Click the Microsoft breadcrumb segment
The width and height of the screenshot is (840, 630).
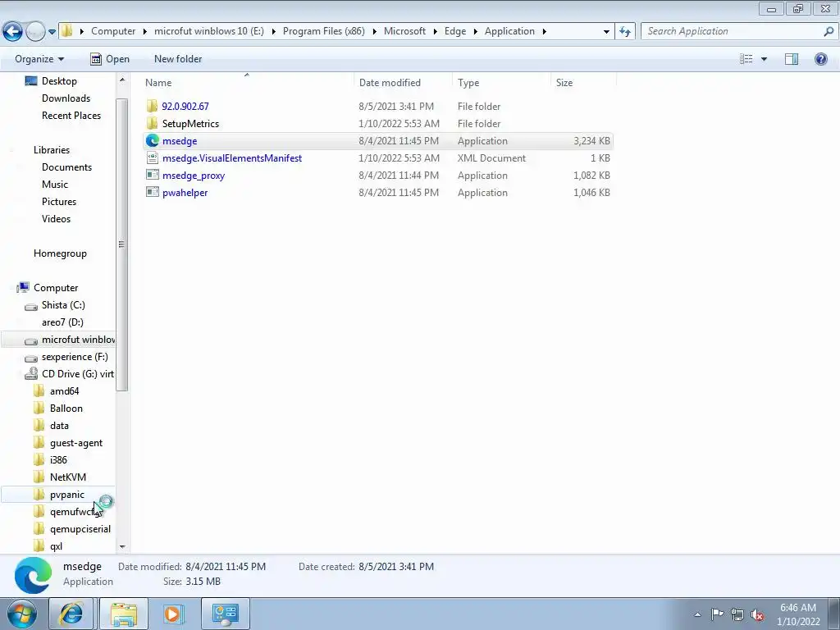pyautogui.click(x=404, y=31)
